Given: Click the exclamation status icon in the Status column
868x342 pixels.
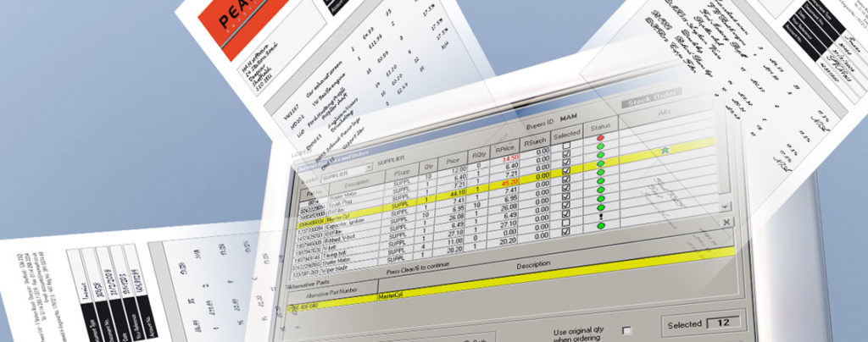Looking at the screenshot, I should click(601, 217).
